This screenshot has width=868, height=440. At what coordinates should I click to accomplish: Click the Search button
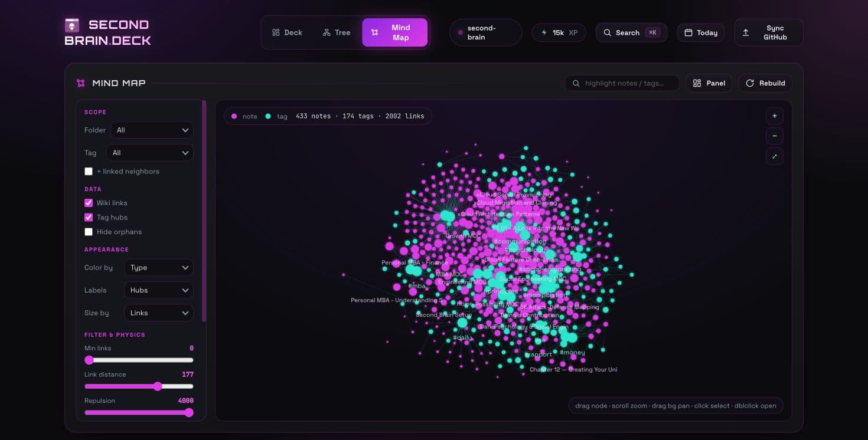[x=631, y=32]
